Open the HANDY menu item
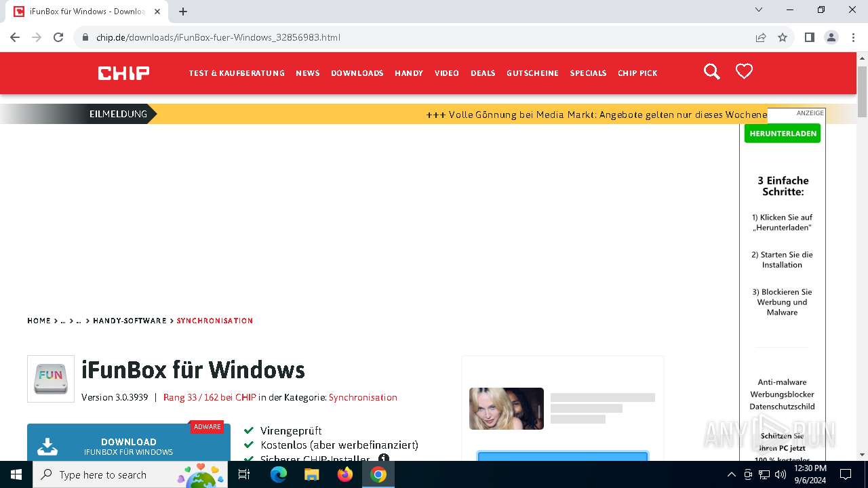The width and height of the screenshot is (868, 488). 409,73
